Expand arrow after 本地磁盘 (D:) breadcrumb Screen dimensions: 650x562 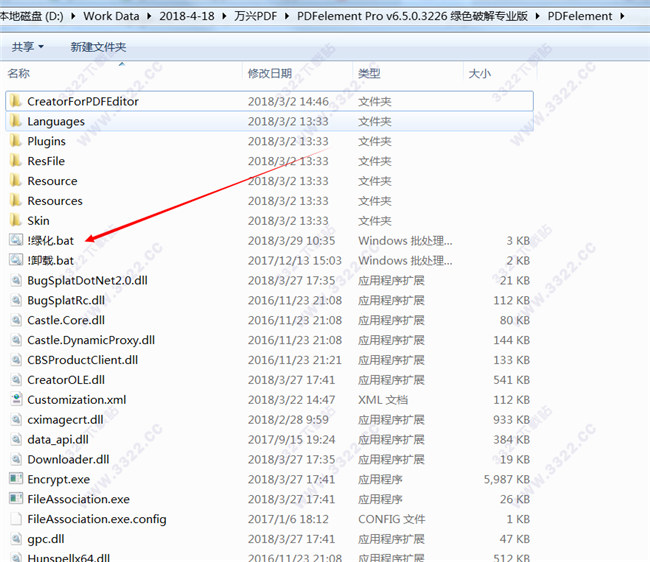(x=73, y=16)
